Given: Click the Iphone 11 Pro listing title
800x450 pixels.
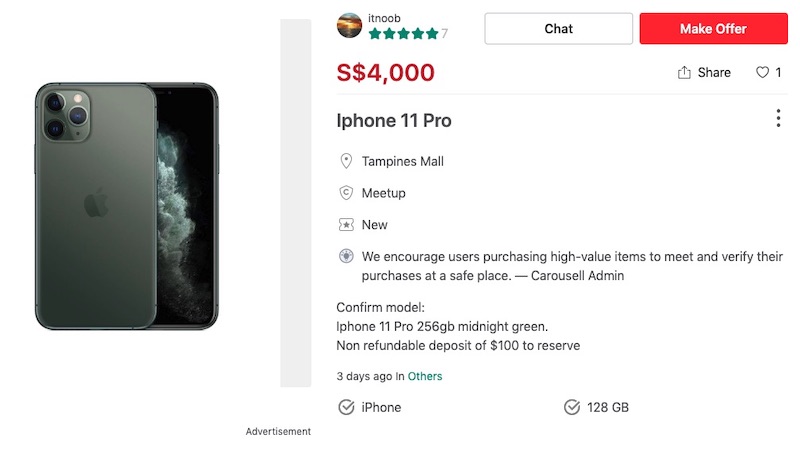Looking at the screenshot, I should pyautogui.click(x=394, y=121).
